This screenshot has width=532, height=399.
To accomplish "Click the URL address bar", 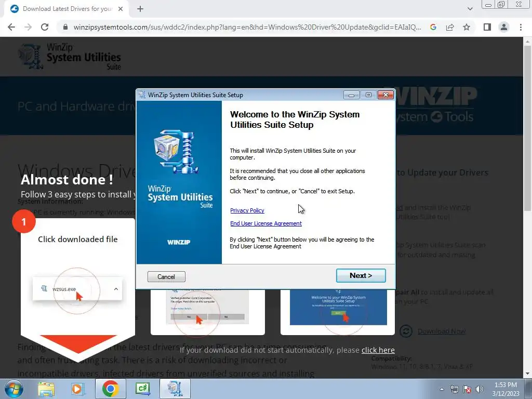I will 247,27.
